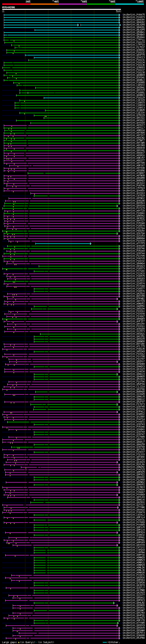Select hit label UniRef100_P10647
The width and height of the screenshot is (146, 644).
click(133, 316)
